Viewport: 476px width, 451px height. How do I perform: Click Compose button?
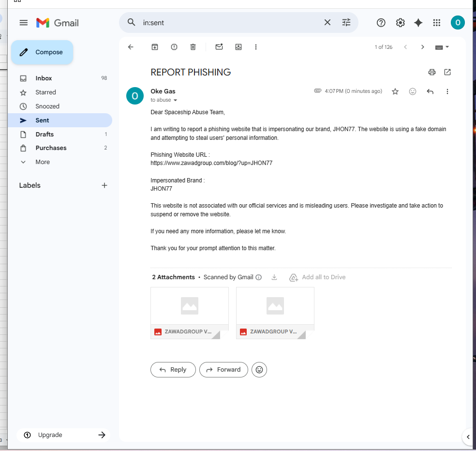coord(42,52)
